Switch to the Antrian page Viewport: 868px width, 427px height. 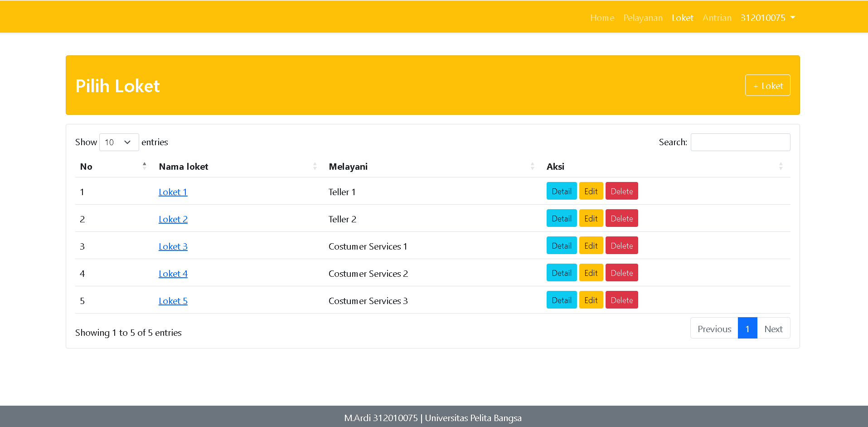717,18
